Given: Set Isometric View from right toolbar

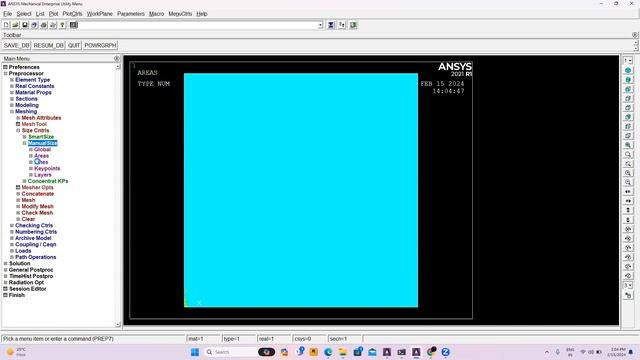Looking at the screenshot, I should pyautogui.click(x=628, y=70).
